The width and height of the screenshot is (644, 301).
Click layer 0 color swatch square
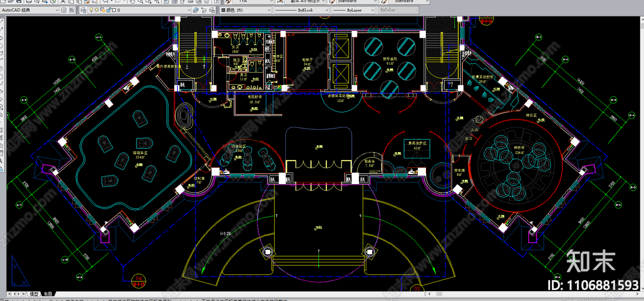[114, 10]
